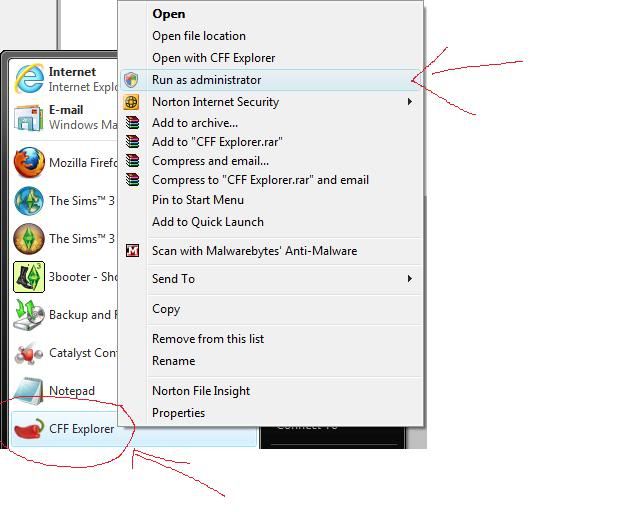
Task: Click the Internet Start Menu label
Action: pos(72,71)
